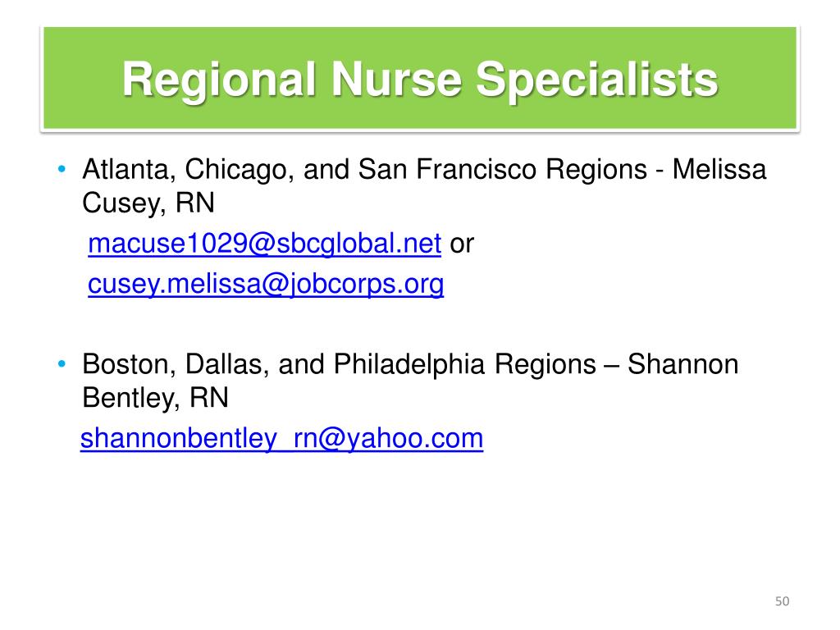Select the surname Bentley

[128, 398]
